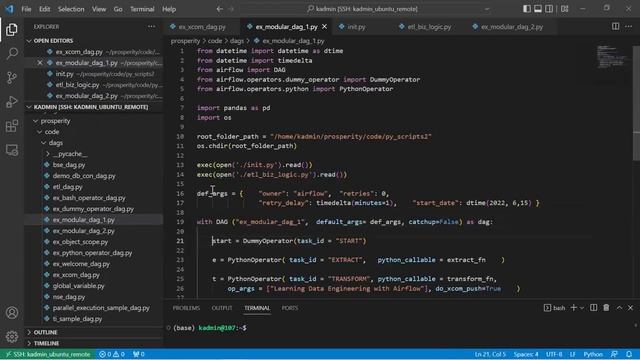640x360 pixels.
Task: Split the terminal
Action: click(x=593, y=308)
